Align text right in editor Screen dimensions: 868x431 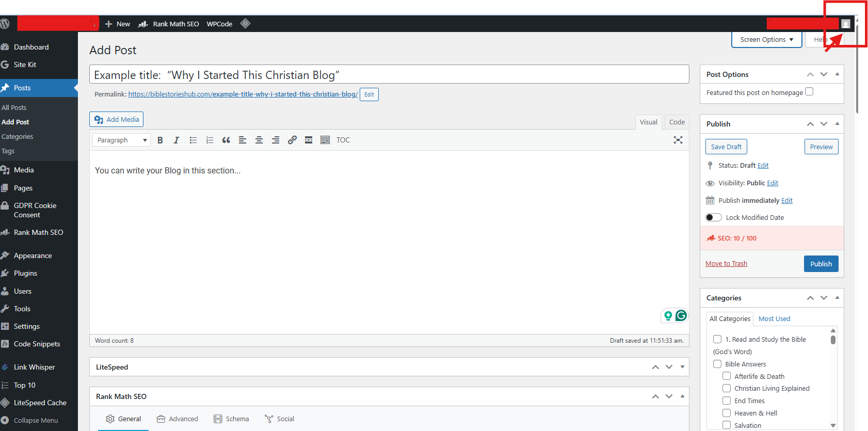click(x=276, y=140)
